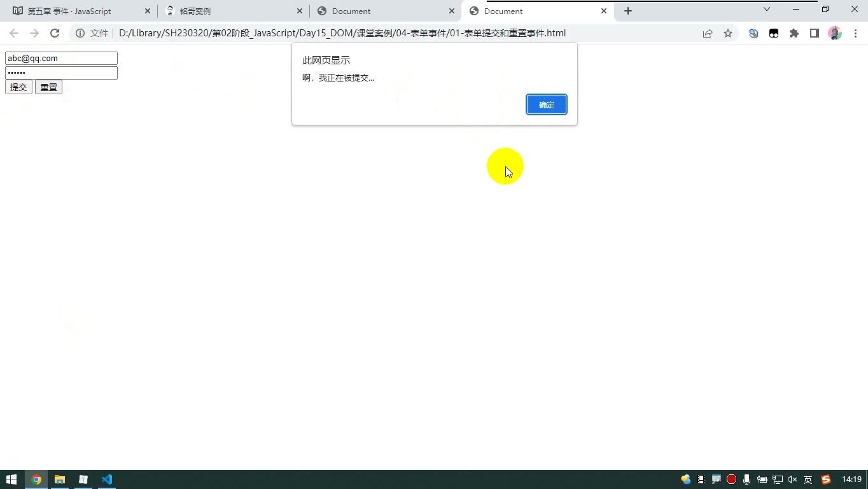
Task: Click the address bar URL
Action: pyautogui.click(x=342, y=33)
